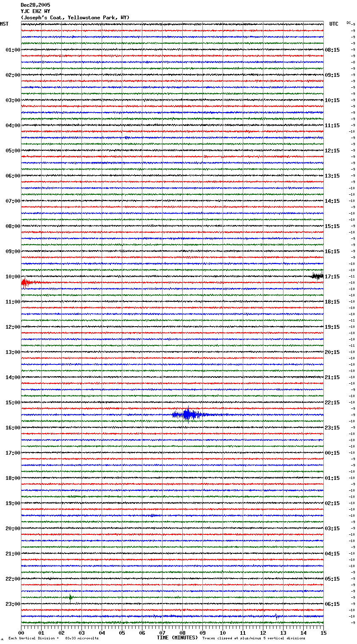Select the date text "Dec28,2005"
The width and height of the screenshot is (357, 644).
35,5
